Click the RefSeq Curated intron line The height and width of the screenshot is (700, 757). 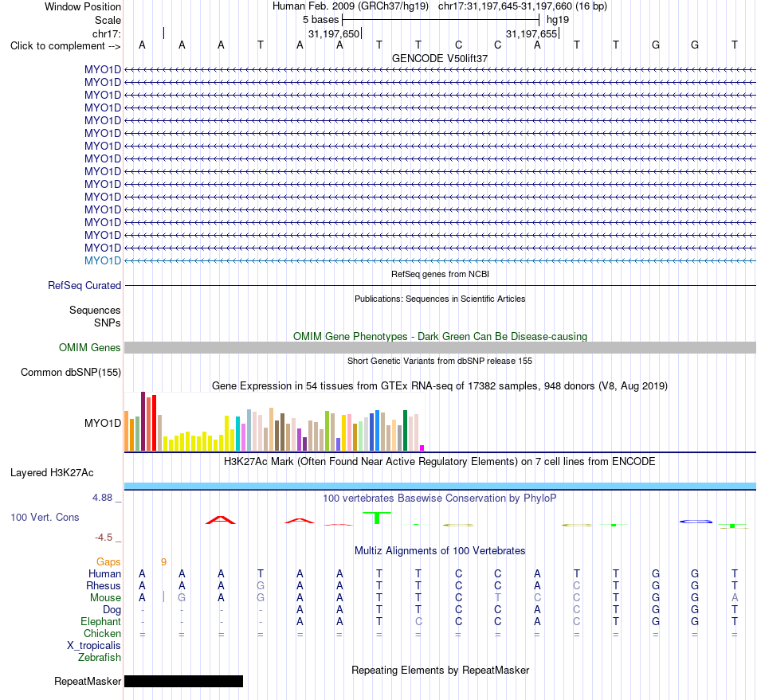coord(440,286)
